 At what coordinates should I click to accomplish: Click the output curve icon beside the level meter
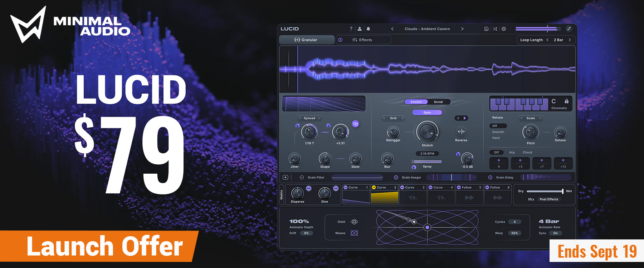coord(569,29)
